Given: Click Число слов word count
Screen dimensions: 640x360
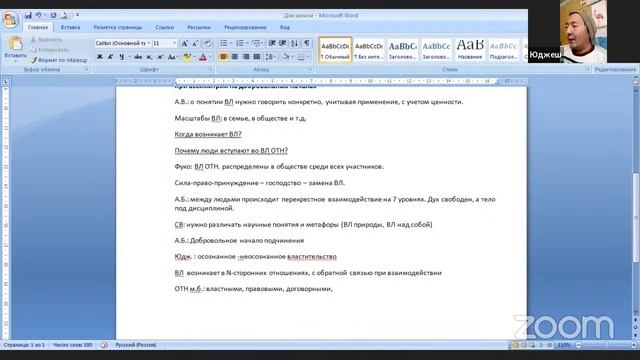Looking at the screenshot, I should (x=73, y=345).
